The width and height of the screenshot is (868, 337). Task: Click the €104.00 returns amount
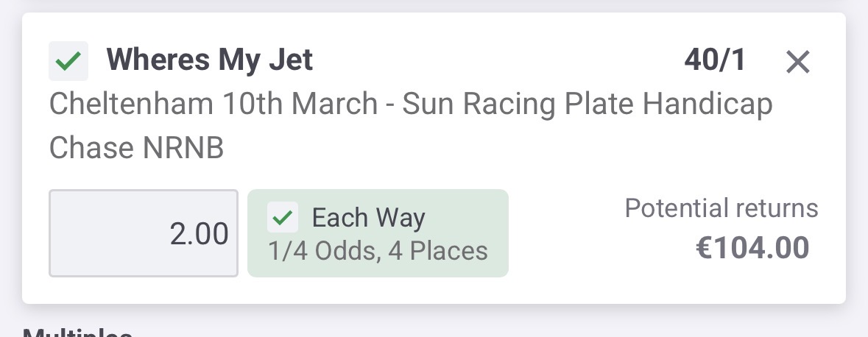click(752, 248)
